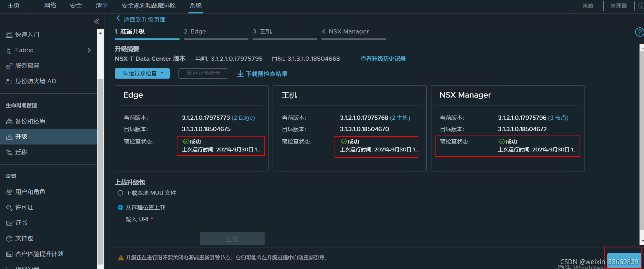The width and height of the screenshot is (644, 269).
Task: Click Edge card success check icon
Action: pyautogui.click(x=186, y=142)
